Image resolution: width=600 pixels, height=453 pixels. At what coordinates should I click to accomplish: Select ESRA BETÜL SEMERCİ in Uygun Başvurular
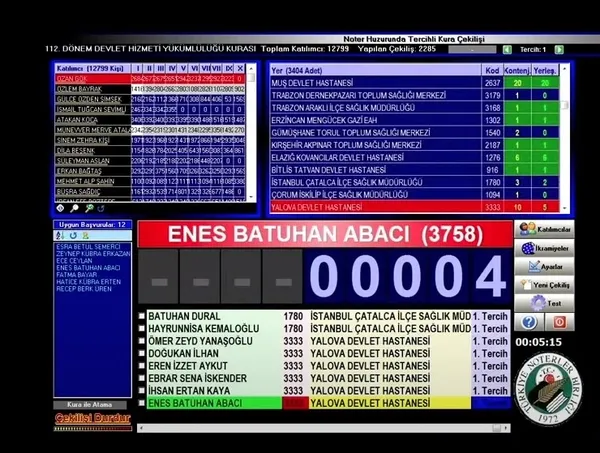coord(88,247)
